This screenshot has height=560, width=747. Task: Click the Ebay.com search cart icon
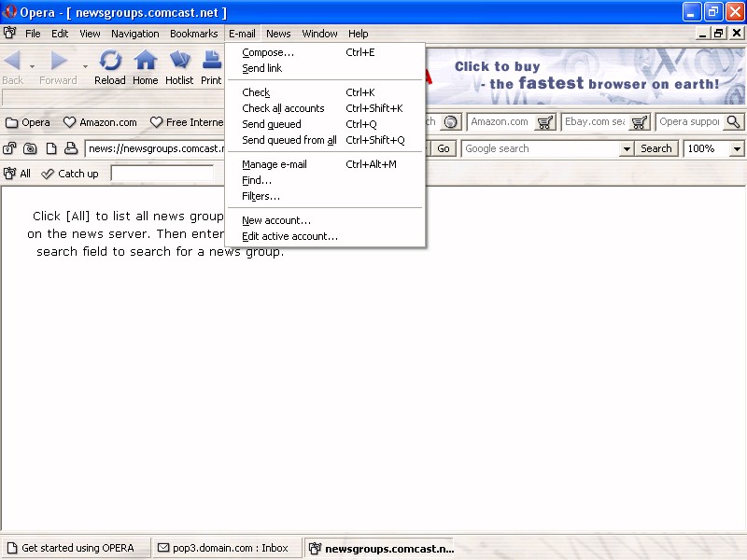point(640,122)
